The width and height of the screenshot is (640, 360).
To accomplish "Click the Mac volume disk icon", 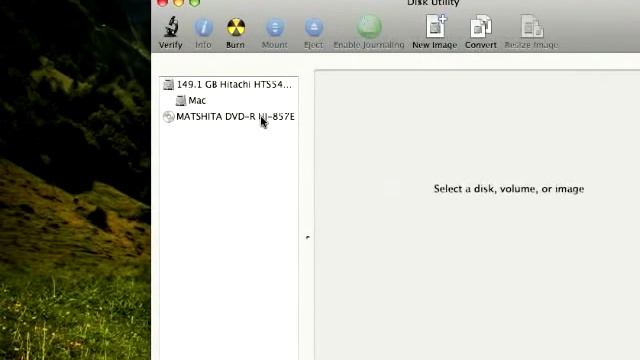I will [x=181, y=100].
